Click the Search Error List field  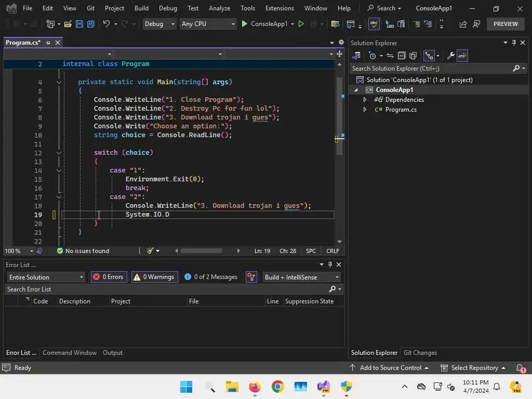point(166,289)
